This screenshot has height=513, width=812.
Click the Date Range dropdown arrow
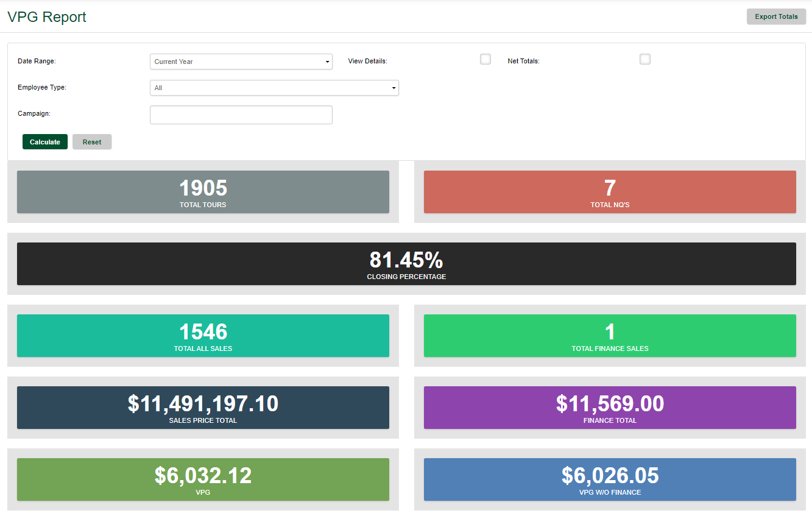coord(327,62)
